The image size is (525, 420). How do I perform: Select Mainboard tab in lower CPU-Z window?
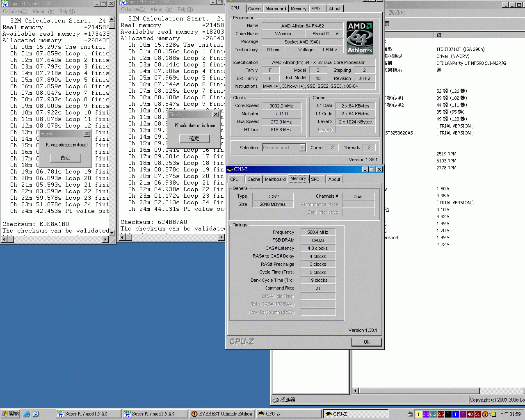pos(275,179)
